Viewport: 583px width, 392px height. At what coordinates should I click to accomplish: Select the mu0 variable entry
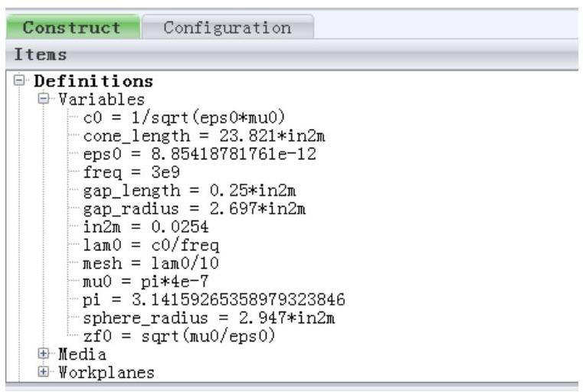(x=145, y=283)
